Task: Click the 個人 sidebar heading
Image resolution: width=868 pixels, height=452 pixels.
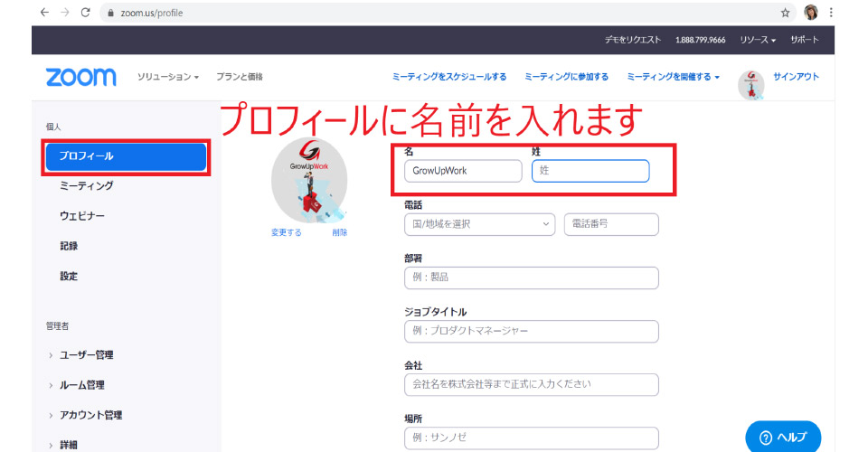Action: pos(53,127)
